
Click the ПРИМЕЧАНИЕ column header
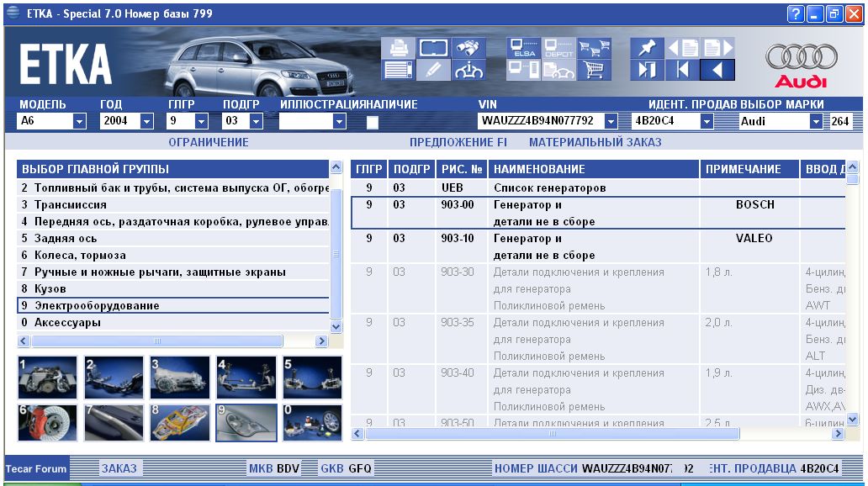(x=749, y=169)
